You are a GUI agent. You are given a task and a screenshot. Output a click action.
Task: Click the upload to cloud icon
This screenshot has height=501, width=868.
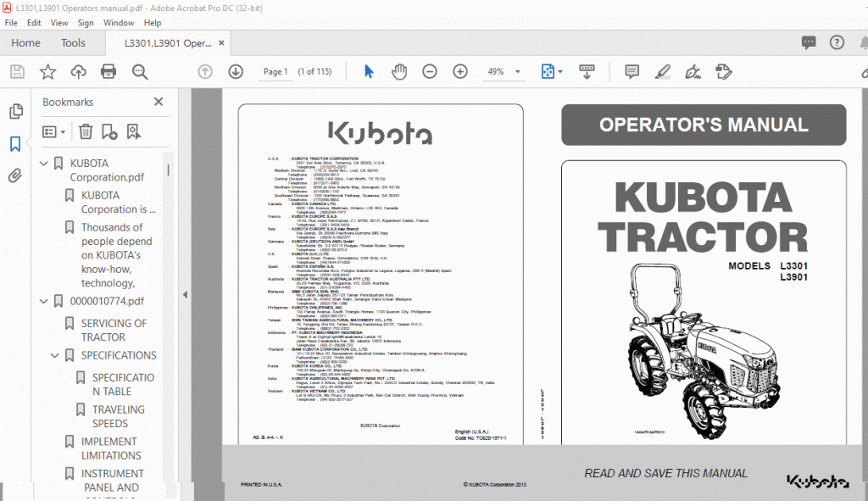click(79, 71)
